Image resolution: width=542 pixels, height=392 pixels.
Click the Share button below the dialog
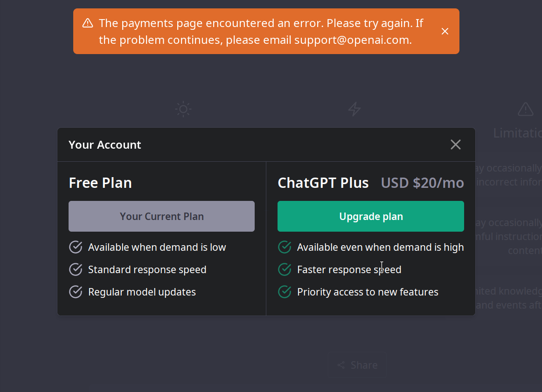coord(357,365)
